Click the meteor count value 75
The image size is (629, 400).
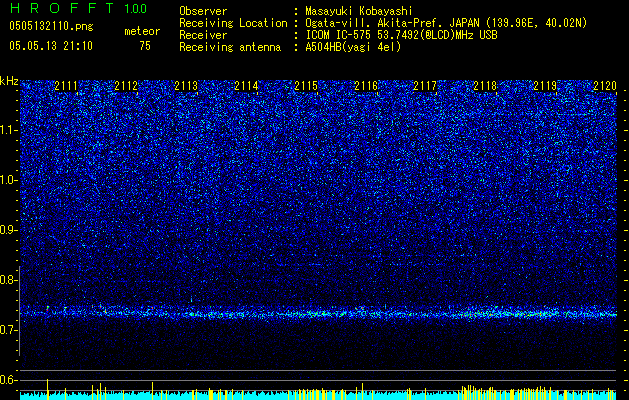tap(145, 46)
